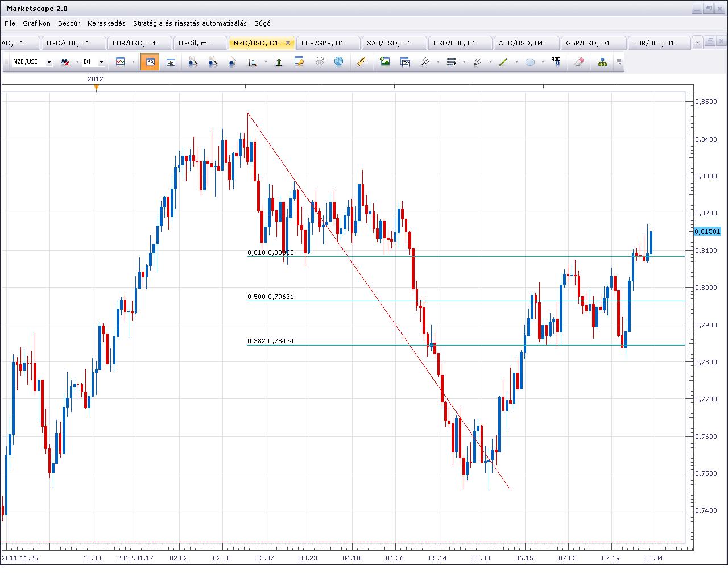728x582 pixels.
Task: Click the blue globe icon
Action: [339, 62]
